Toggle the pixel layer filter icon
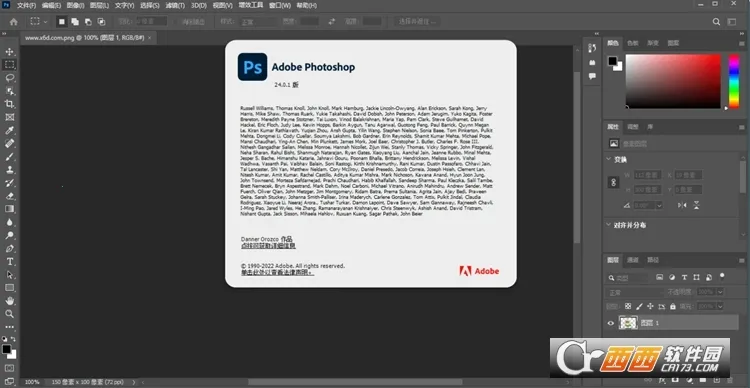 [659, 277]
